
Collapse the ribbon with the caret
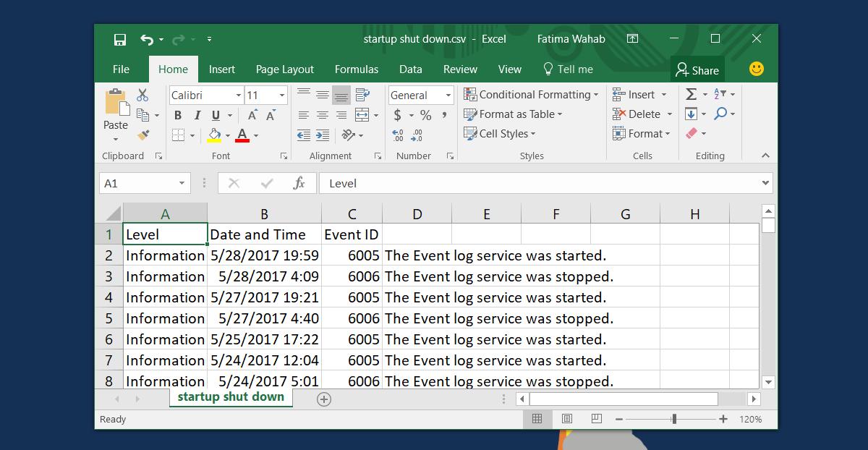(x=766, y=156)
